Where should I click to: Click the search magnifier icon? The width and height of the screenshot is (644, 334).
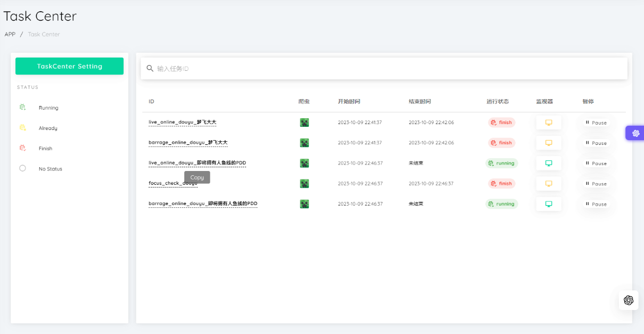click(150, 69)
